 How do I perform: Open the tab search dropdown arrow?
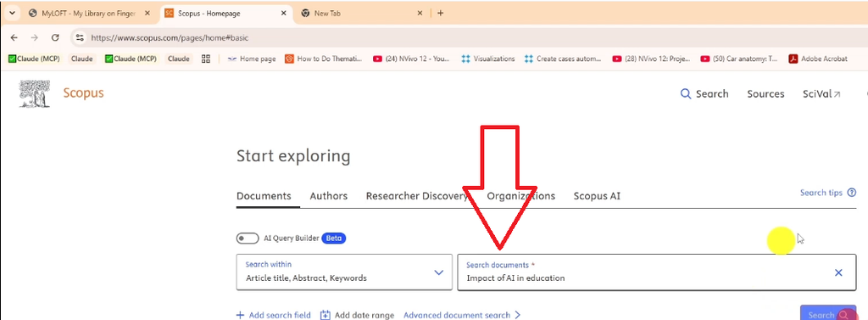tap(12, 14)
